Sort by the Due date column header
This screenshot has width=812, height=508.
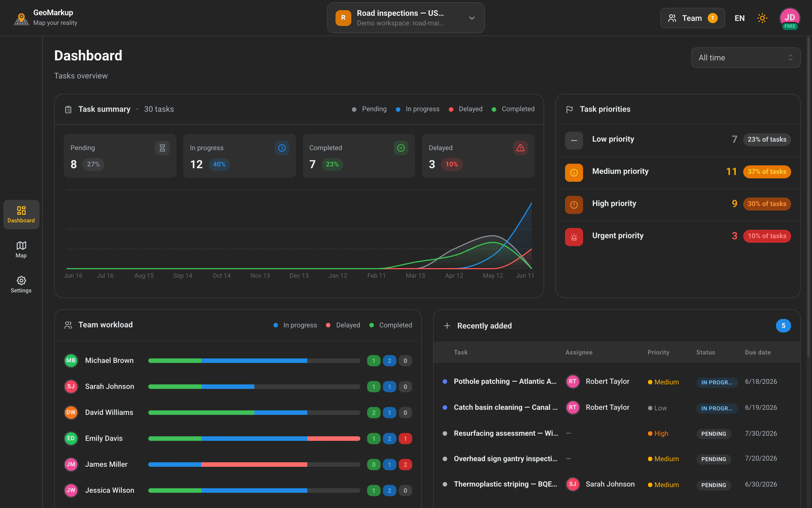click(x=758, y=352)
